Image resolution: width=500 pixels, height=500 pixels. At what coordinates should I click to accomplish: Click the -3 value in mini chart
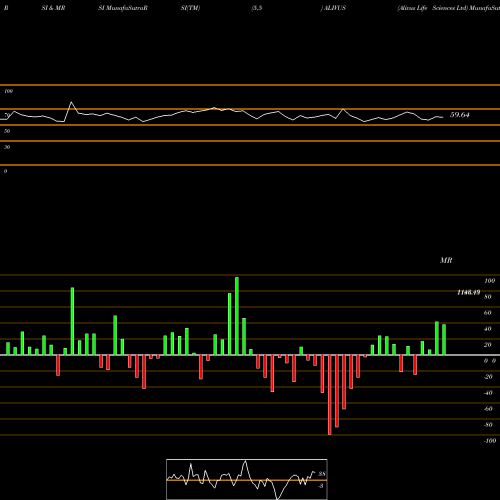click(x=321, y=486)
